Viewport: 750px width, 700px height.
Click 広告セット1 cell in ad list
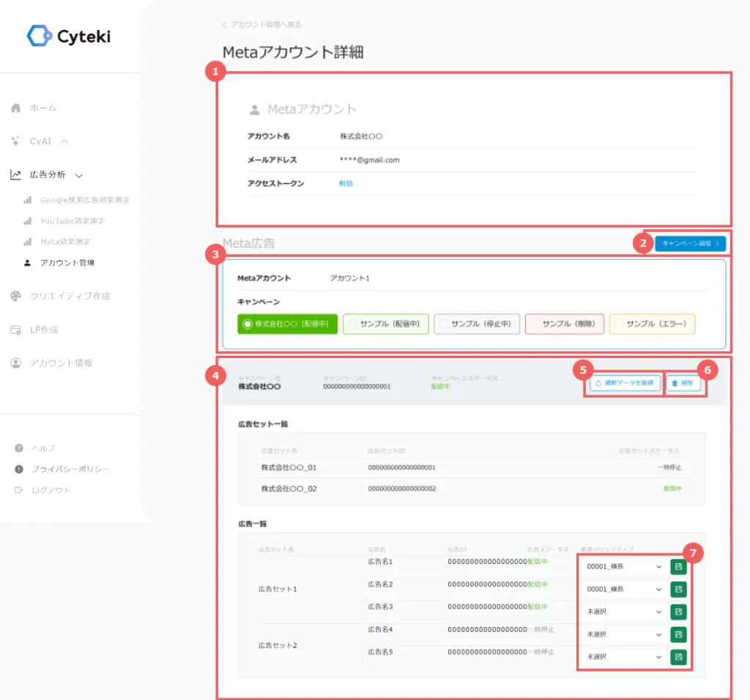coord(278,589)
